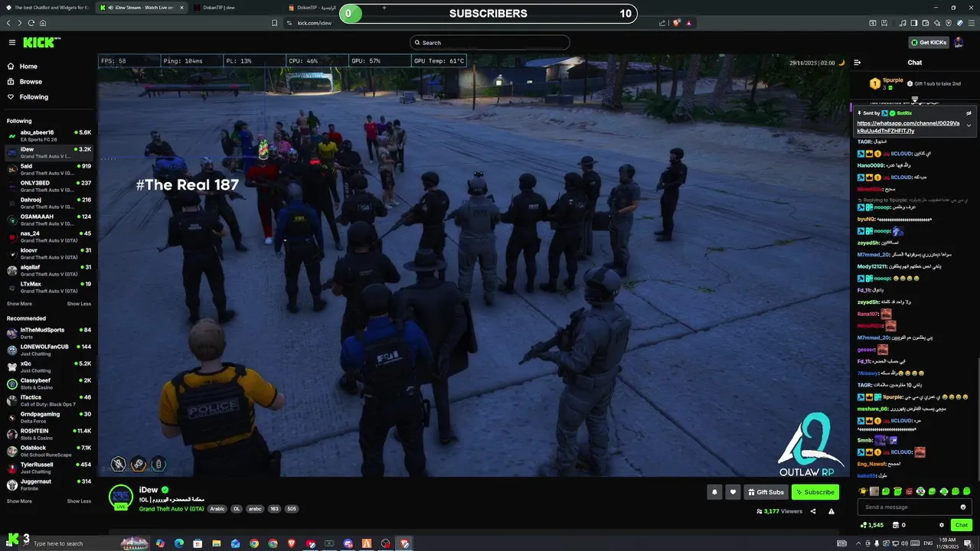Screen dimensions: 980x551
Task: Open Brave music playlist icon
Action: coord(903,23)
